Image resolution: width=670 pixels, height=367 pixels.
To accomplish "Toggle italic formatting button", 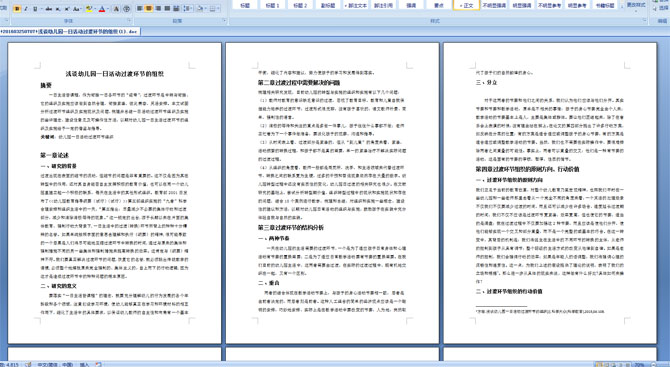I will pyautogui.click(x=26, y=9).
